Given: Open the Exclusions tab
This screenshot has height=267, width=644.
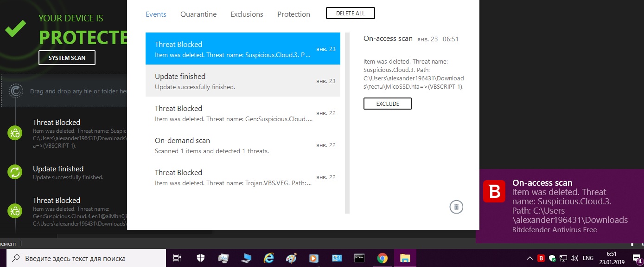Looking at the screenshot, I should [247, 14].
